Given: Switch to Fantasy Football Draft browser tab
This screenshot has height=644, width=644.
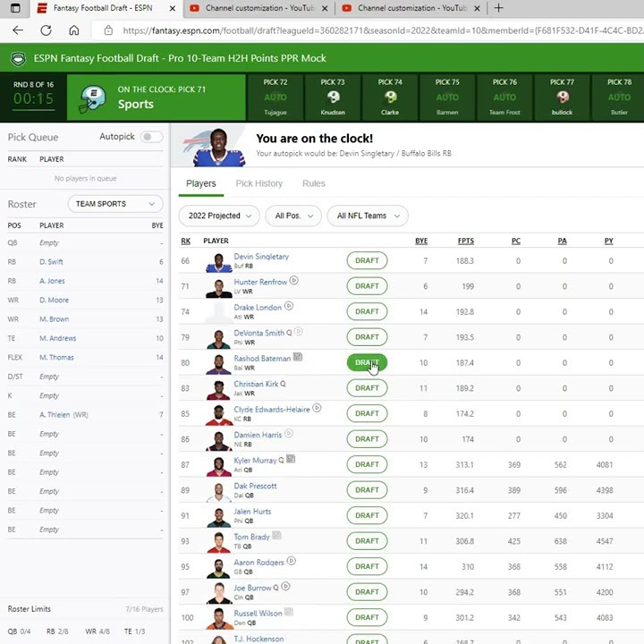Looking at the screenshot, I should tap(106, 8).
